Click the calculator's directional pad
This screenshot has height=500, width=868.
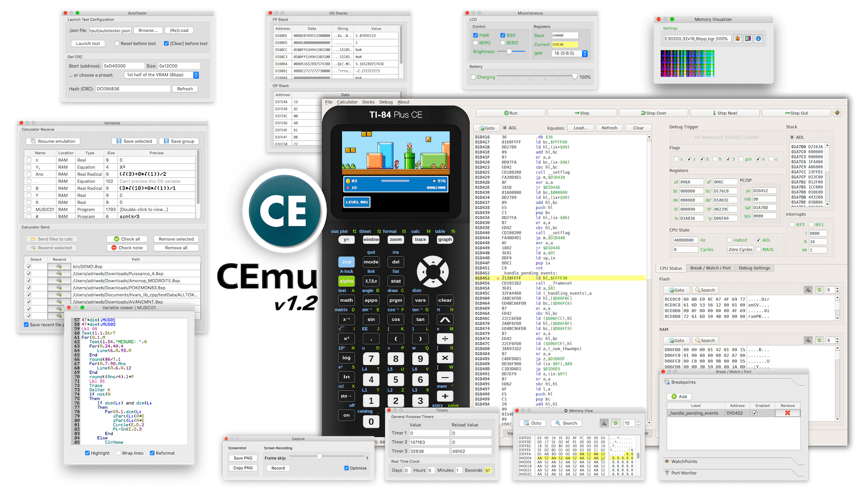click(432, 271)
